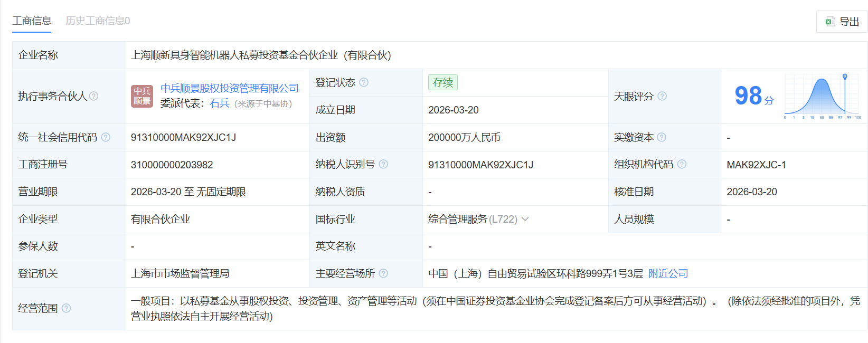Image resolution: width=868 pixels, height=343 pixels.
Task: Click help icon next to 纳税人识别号
Action: coord(383,164)
